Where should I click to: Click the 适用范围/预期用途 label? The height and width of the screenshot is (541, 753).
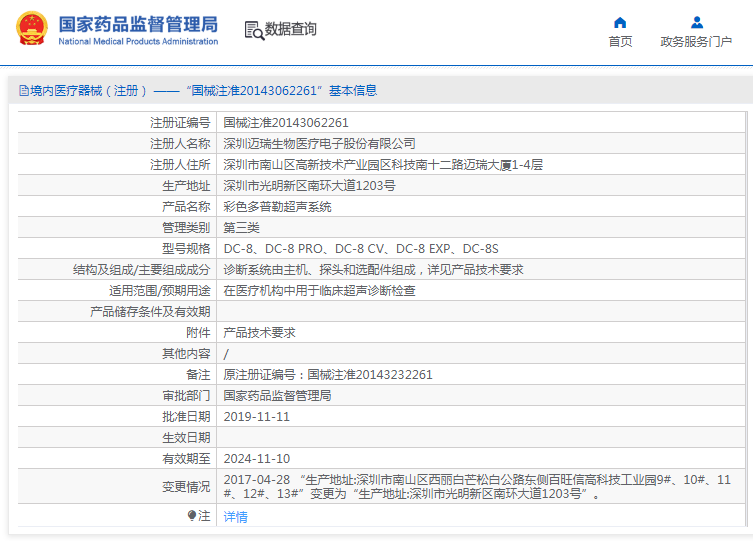(159, 291)
